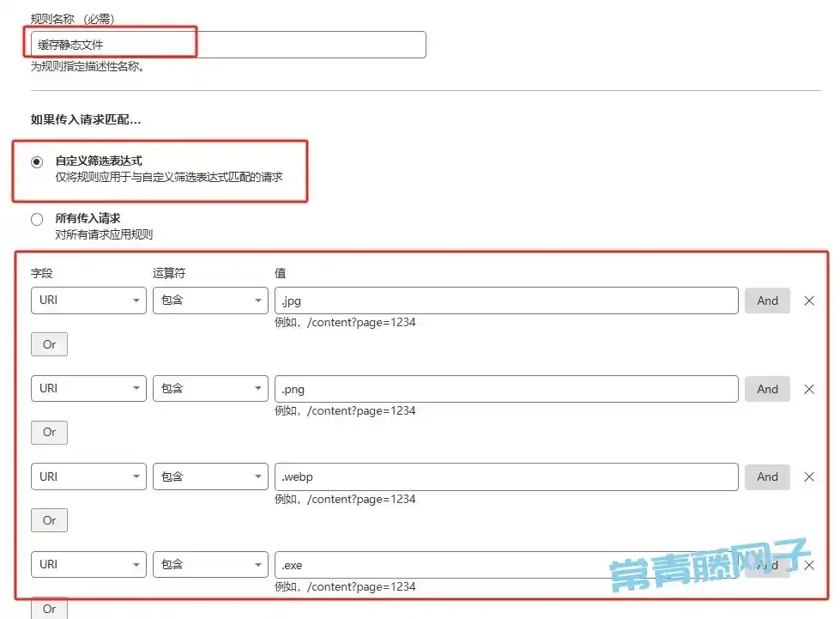This screenshot has height=619, width=840.
Task: Click the And button in the .jpg row
Action: [x=767, y=300]
